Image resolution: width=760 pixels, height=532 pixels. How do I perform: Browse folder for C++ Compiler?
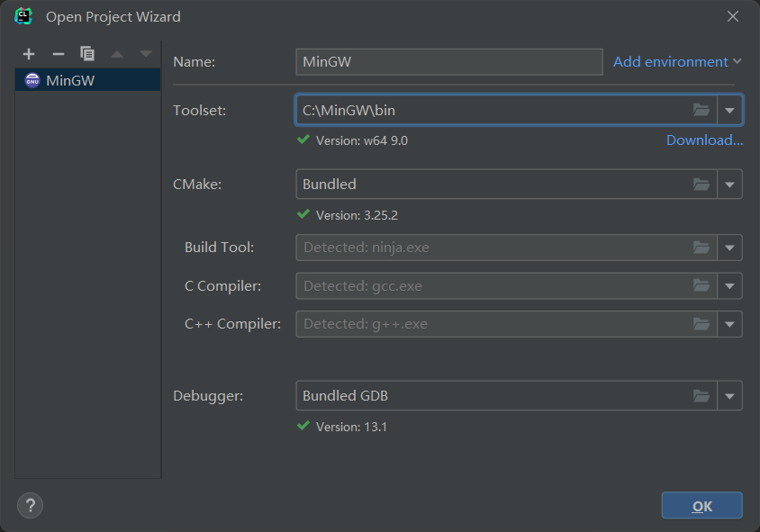(x=701, y=324)
